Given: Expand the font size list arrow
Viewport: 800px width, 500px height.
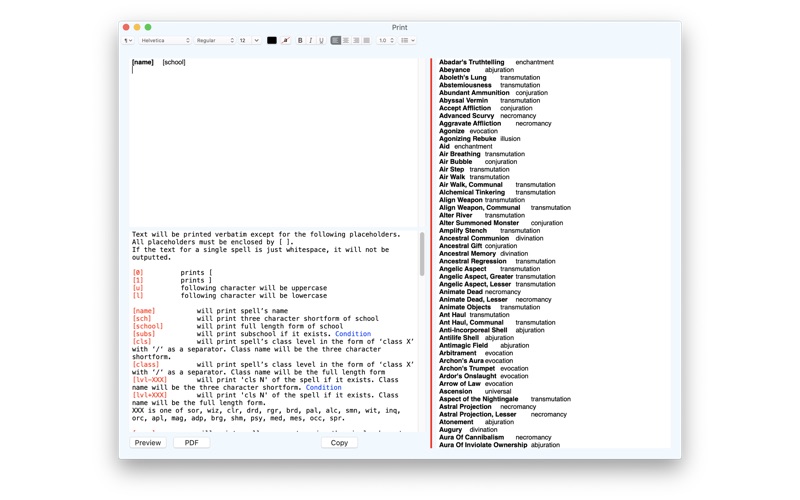Looking at the screenshot, I should [257, 40].
